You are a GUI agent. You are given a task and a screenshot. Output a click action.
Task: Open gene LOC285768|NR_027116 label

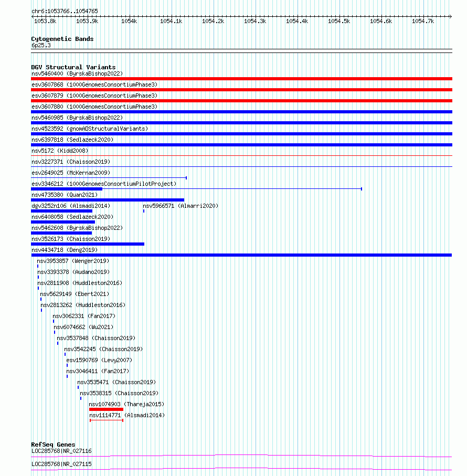tap(61, 451)
